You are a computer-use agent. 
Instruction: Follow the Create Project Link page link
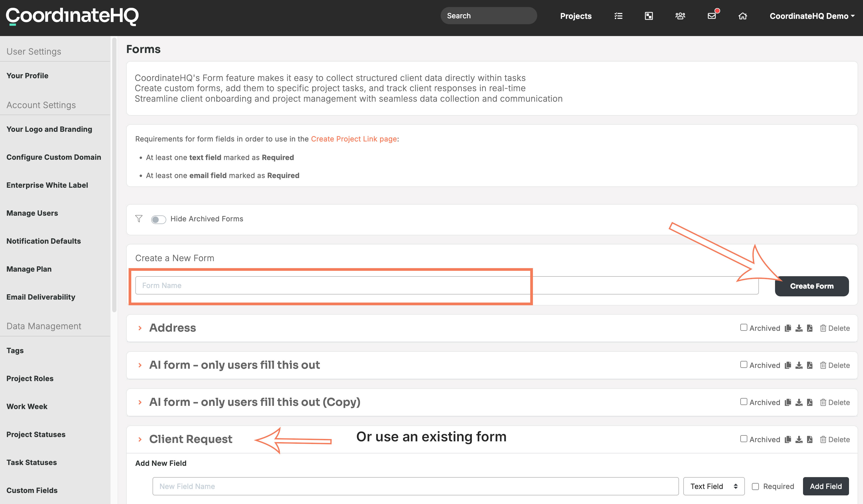pos(354,139)
